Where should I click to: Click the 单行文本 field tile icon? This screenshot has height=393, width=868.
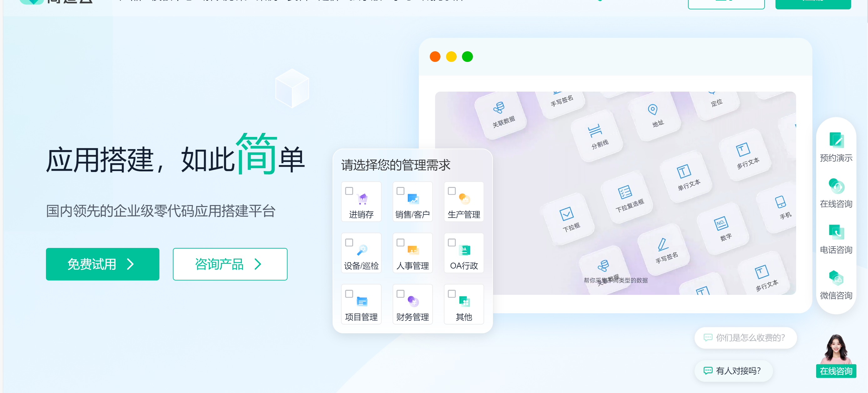tap(684, 171)
